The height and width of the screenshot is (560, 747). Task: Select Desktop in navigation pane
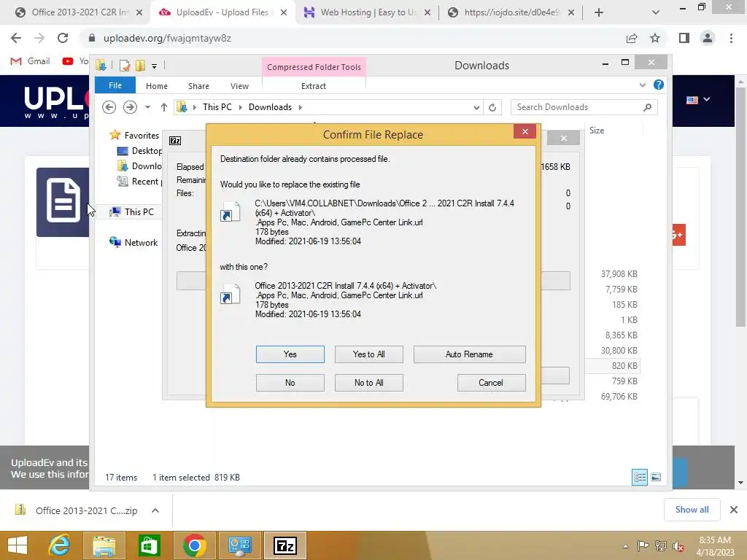(139, 151)
